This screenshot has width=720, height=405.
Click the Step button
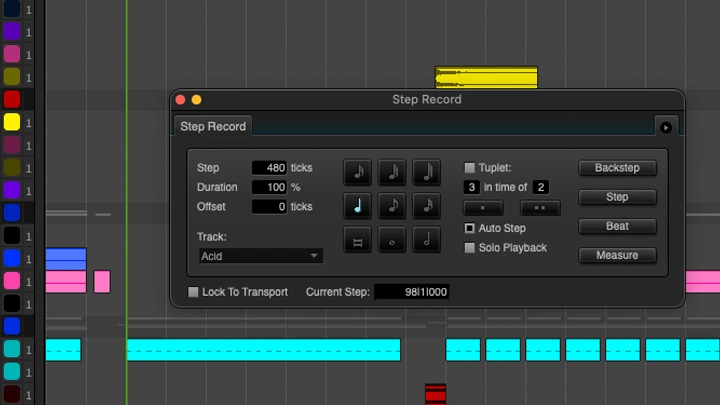(617, 197)
